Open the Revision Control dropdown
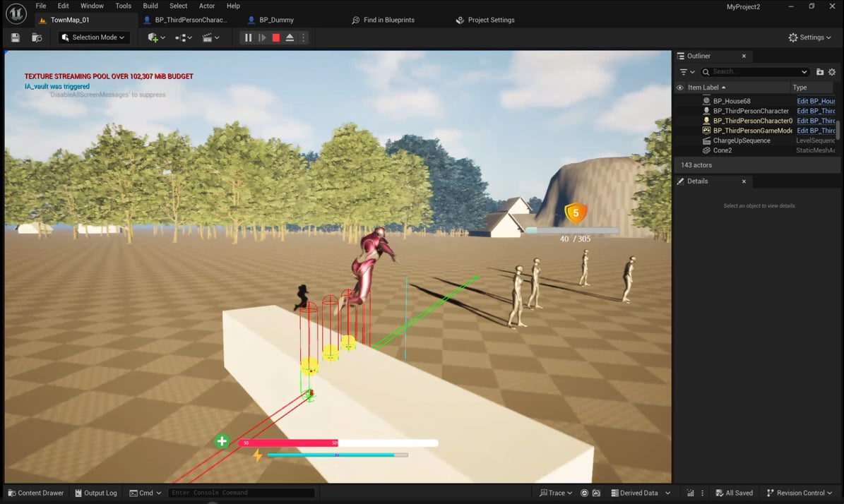The height and width of the screenshot is (504, 844). (x=800, y=493)
